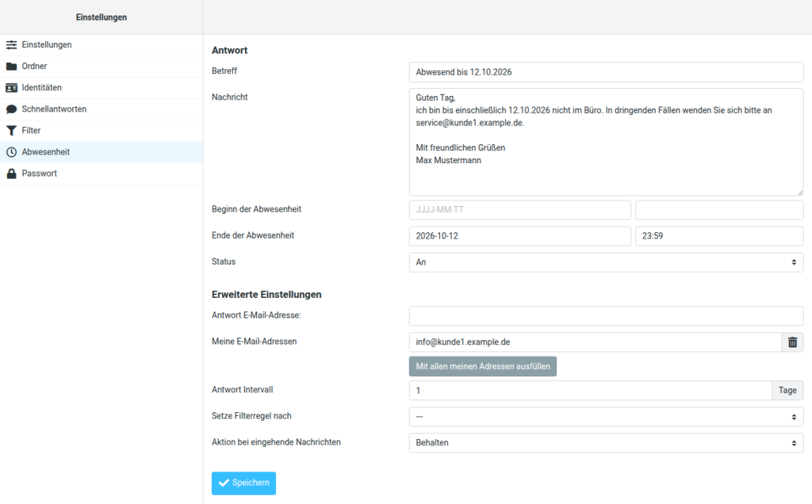The width and height of the screenshot is (812, 504).
Task: Click the Betreff subject input field
Action: 606,72
